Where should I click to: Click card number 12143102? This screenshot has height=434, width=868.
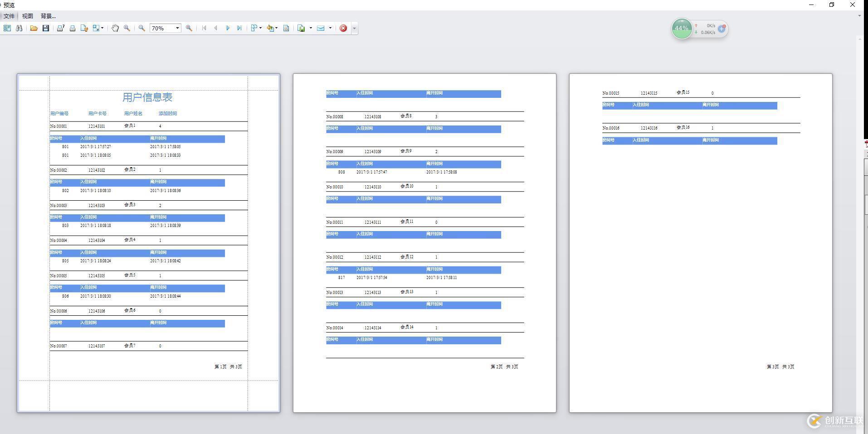click(x=97, y=170)
